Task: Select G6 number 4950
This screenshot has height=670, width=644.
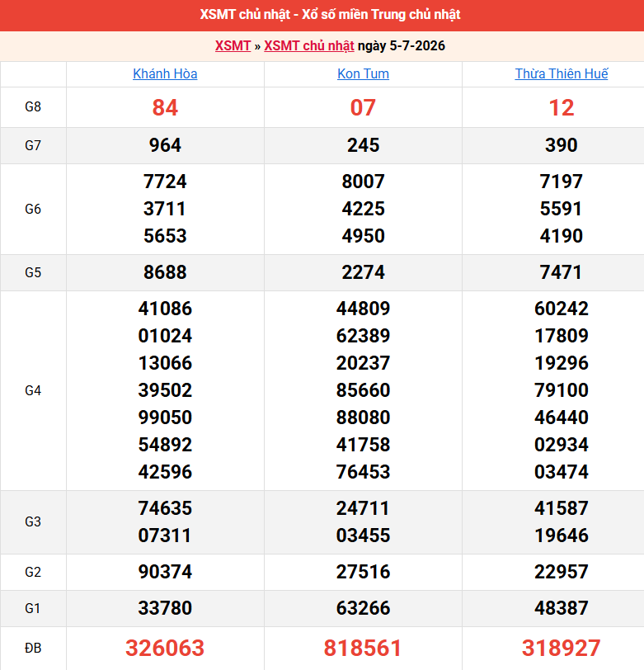Action: pos(363,236)
